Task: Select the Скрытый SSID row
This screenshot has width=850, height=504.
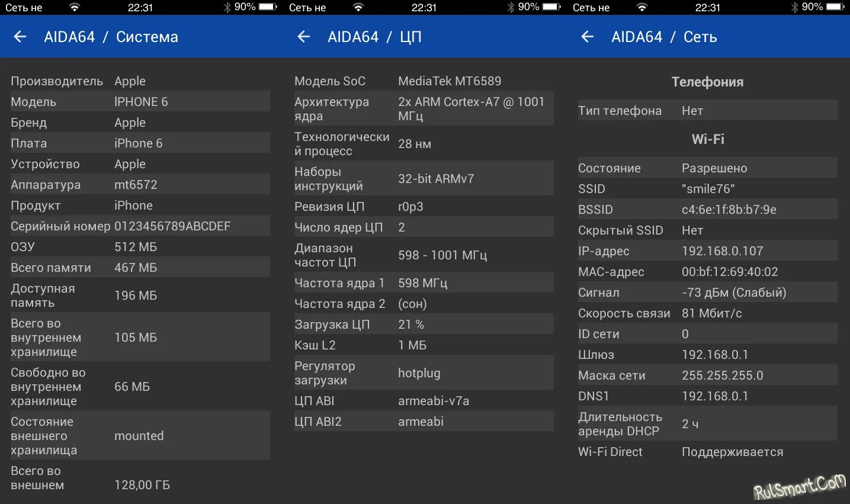Action: click(x=708, y=230)
